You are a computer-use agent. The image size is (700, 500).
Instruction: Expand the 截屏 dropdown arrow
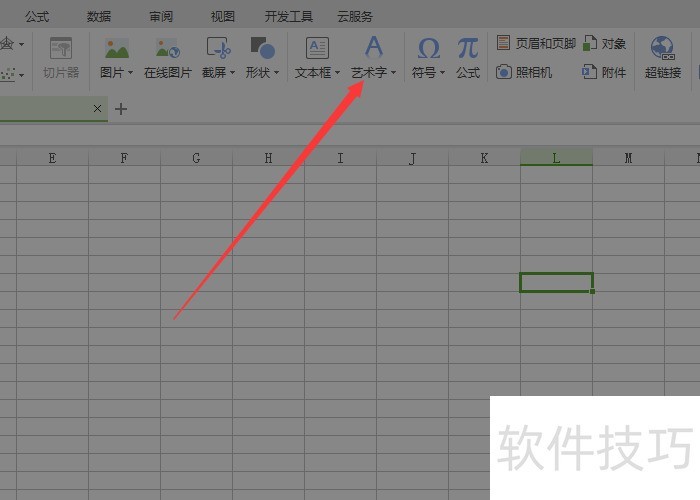pos(232,72)
